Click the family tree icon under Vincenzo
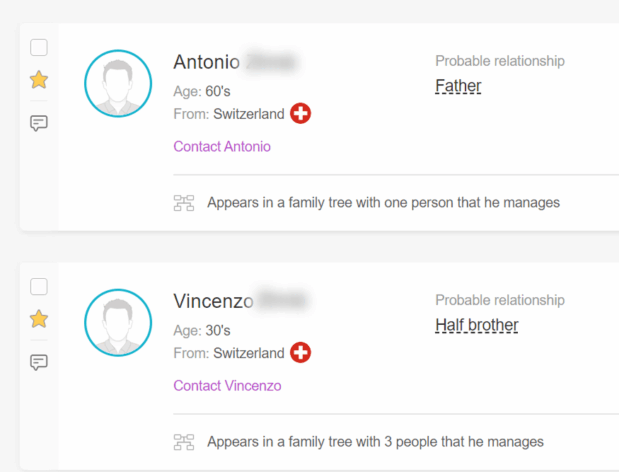 (x=184, y=442)
